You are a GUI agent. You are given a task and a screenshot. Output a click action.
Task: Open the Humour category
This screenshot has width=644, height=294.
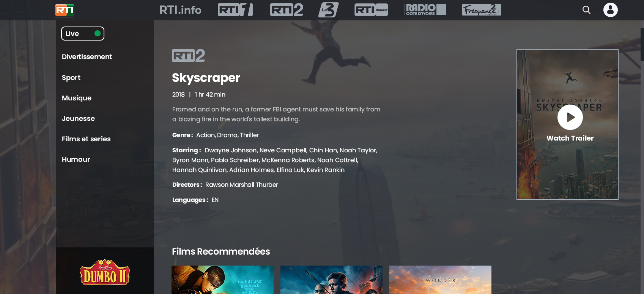[76, 160]
